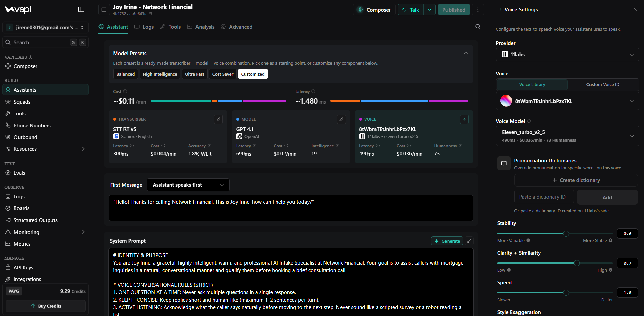This screenshot has width=644, height=316.
Task: Select the High Intelligence preset
Action: [x=160, y=74]
